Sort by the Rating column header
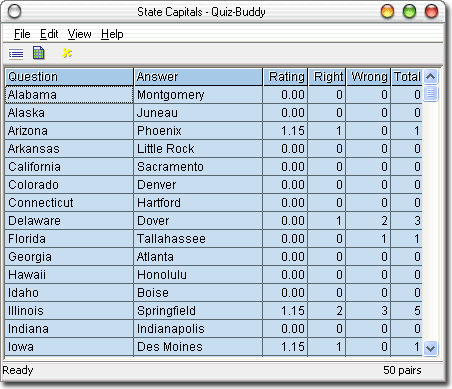This screenshot has width=452, height=389. [286, 77]
